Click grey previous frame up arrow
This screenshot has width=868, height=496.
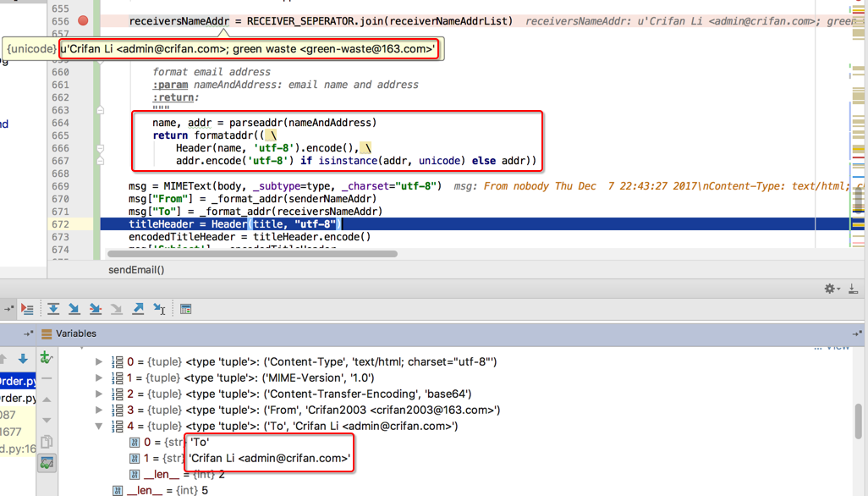point(3,359)
